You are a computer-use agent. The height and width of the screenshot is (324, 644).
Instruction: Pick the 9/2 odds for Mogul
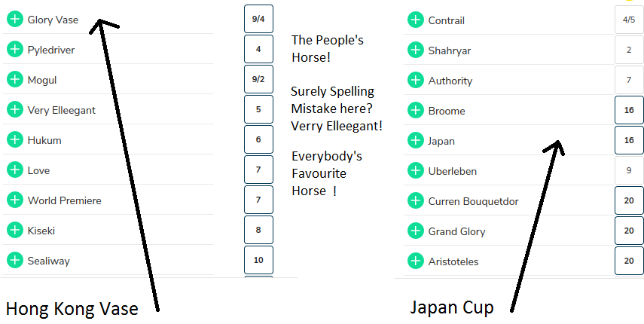[258, 79]
